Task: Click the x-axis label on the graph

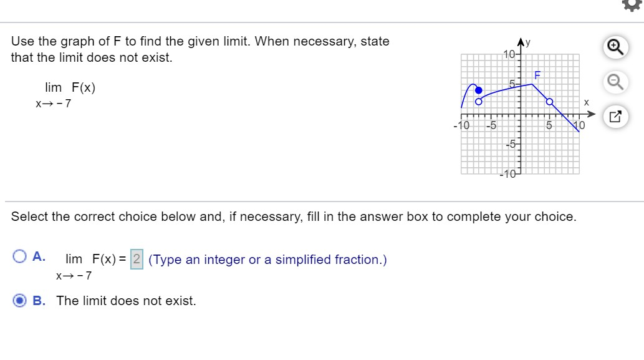Action: pos(586,103)
